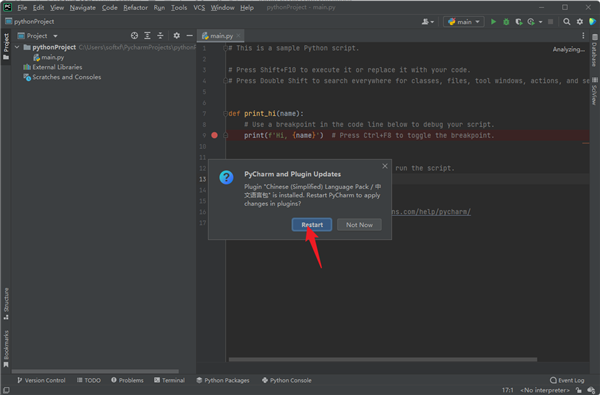The height and width of the screenshot is (395, 600).
Task: Toggle the breakpoint on line 9
Action: click(x=214, y=135)
